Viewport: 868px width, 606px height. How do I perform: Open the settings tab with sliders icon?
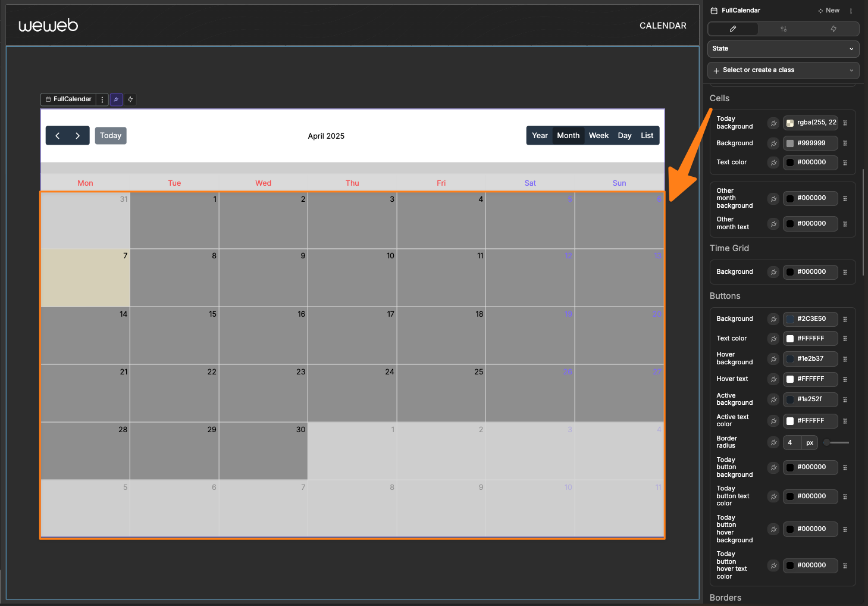(x=783, y=29)
